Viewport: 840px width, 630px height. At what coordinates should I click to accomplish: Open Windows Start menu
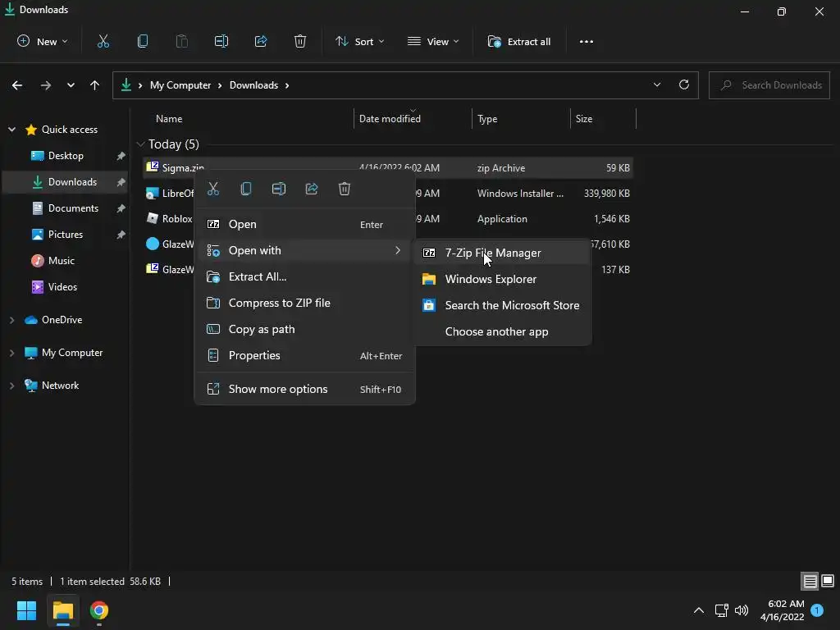(x=26, y=610)
